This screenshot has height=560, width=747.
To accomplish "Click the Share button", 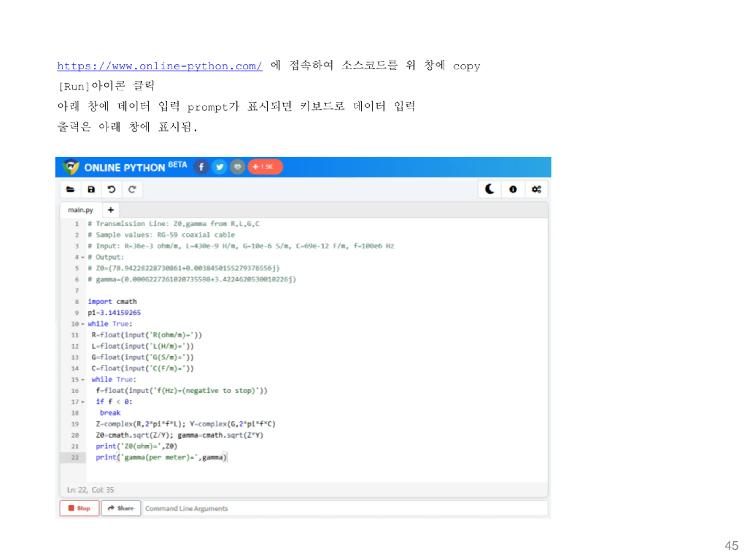I will [121, 508].
